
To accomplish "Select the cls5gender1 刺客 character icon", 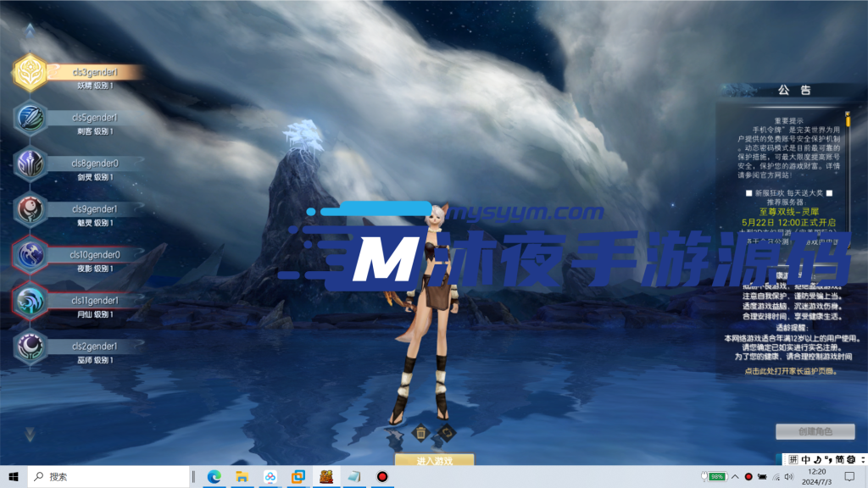I will click(x=32, y=119).
